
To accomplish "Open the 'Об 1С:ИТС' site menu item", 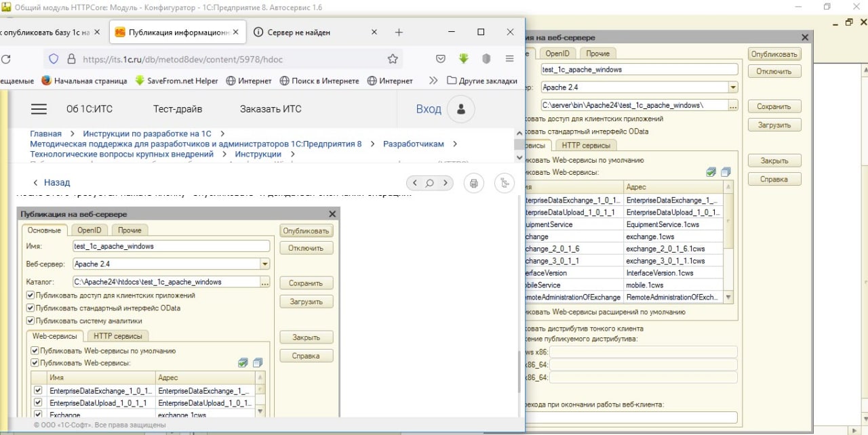I will 89,109.
